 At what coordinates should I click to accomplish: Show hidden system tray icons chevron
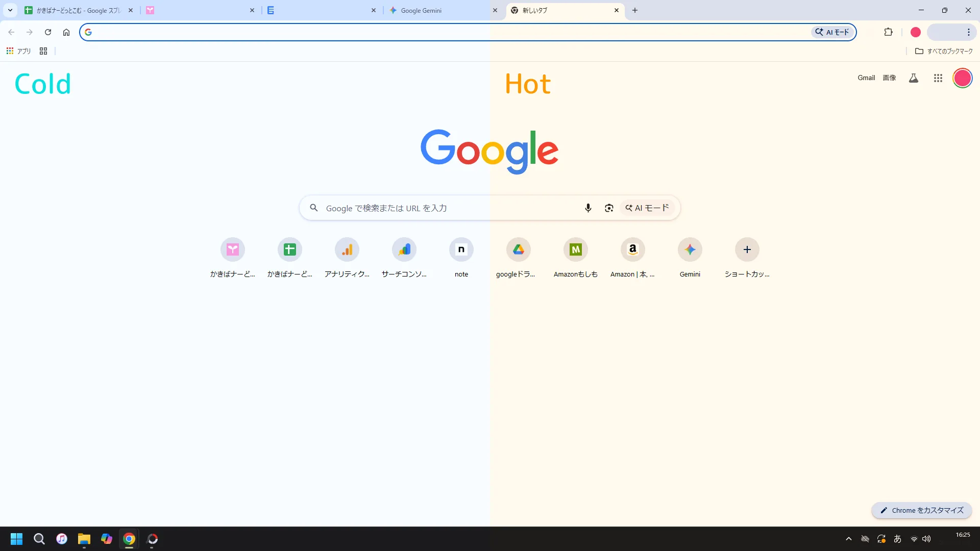click(x=849, y=539)
